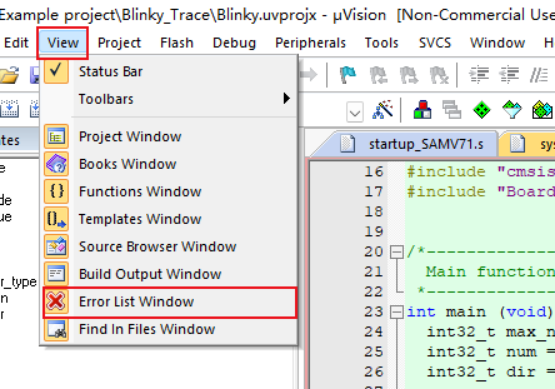Click the bookmark flag toolbar icon
The image size is (555, 389).
348,75
